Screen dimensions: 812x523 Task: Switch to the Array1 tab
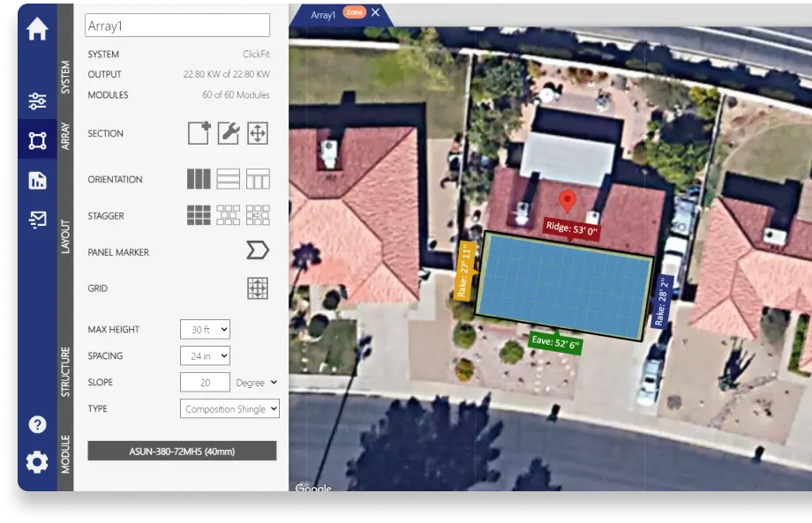click(x=323, y=14)
